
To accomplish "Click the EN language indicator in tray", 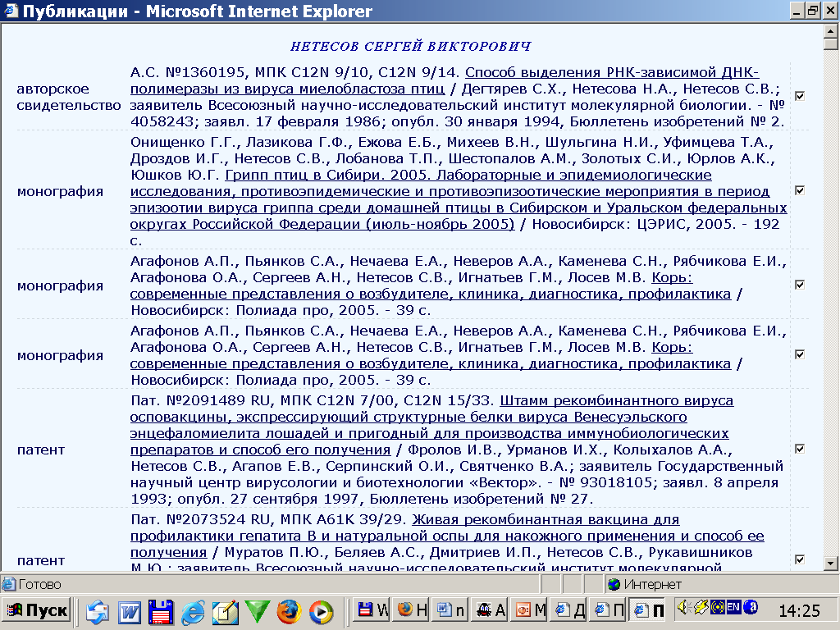I will [x=733, y=608].
